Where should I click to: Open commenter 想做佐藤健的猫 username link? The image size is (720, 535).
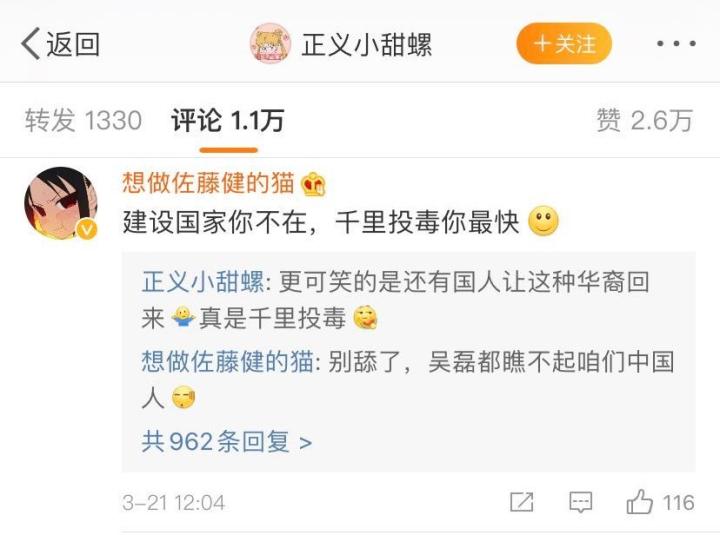(x=208, y=183)
